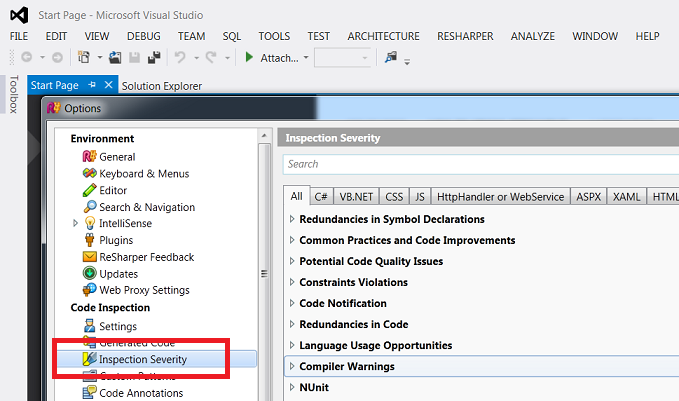Screen dimensions: 679x401
Task: Open the Attach dropdown arrow
Action: pyautogui.click(x=306, y=57)
